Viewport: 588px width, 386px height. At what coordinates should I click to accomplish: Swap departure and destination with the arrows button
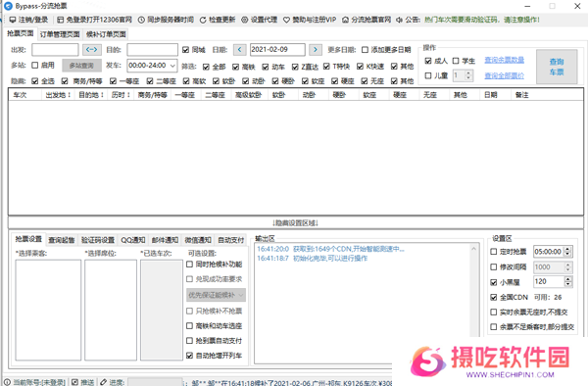click(x=91, y=49)
